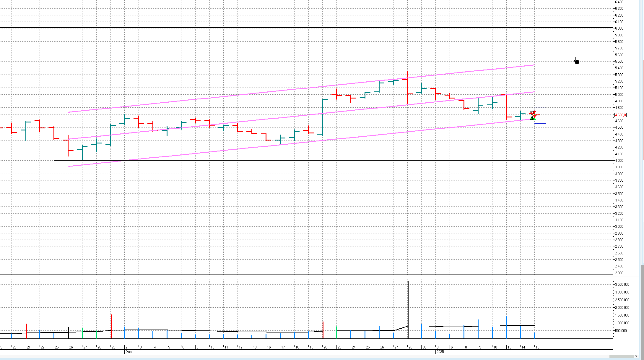Click the long red price bar on 13 January
Screen dimensions: 644x360
coord(506,106)
